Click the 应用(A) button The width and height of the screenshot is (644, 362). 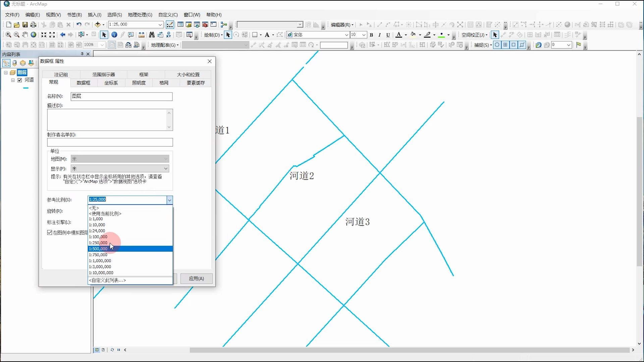[x=196, y=279]
